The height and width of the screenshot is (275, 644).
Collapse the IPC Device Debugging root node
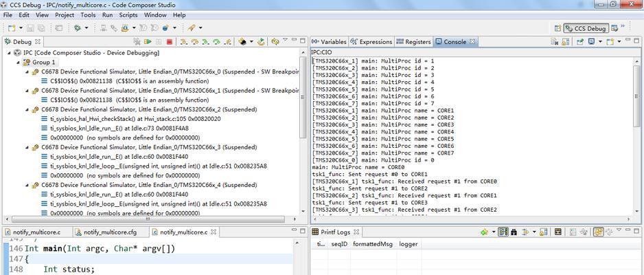[x=9, y=53]
